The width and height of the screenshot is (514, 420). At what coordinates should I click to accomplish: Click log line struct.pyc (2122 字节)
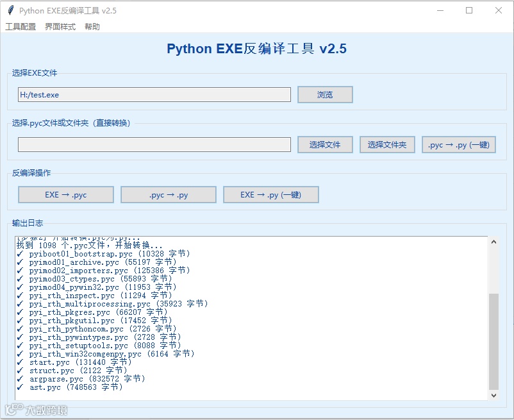point(72,371)
